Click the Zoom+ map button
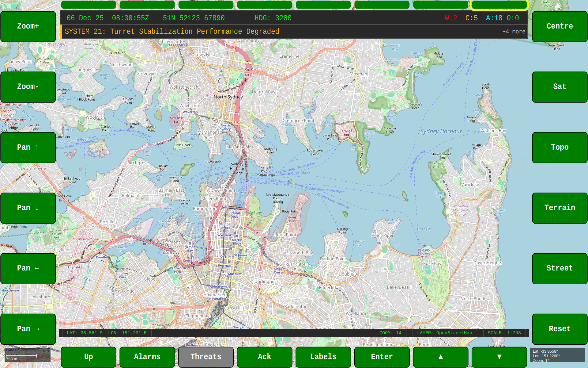Image resolution: width=588 pixels, height=368 pixels. 28,26
